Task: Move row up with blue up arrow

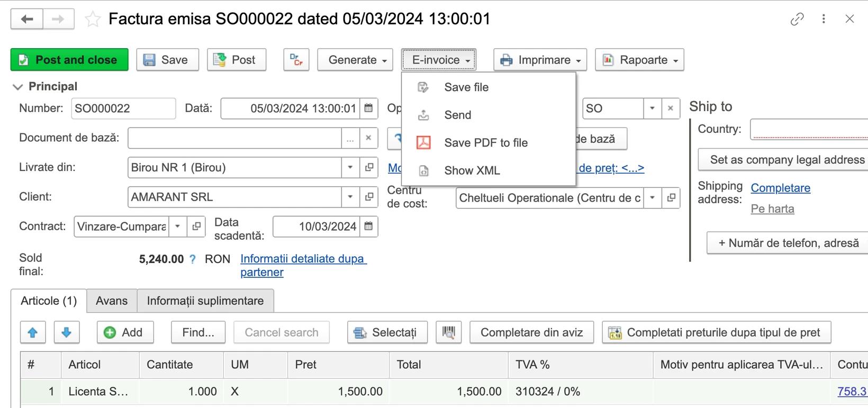Action: (x=33, y=332)
